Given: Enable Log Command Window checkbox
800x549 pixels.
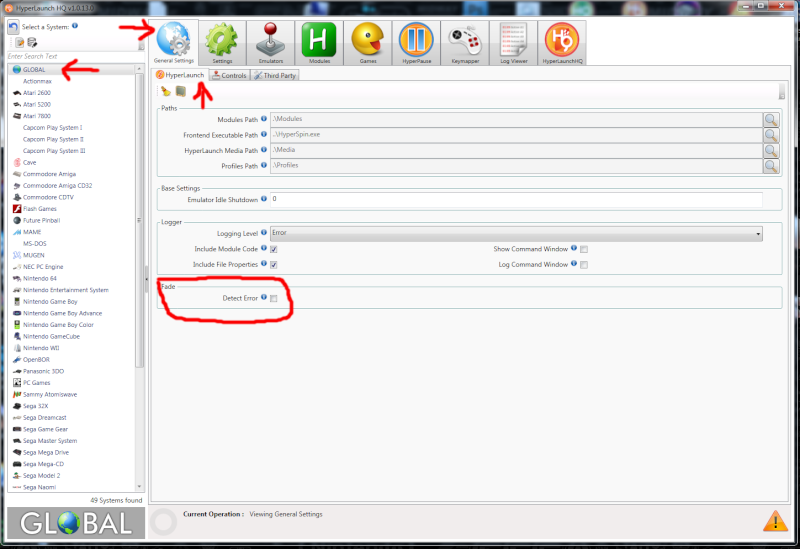Looking at the screenshot, I should click(x=584, y=265).
